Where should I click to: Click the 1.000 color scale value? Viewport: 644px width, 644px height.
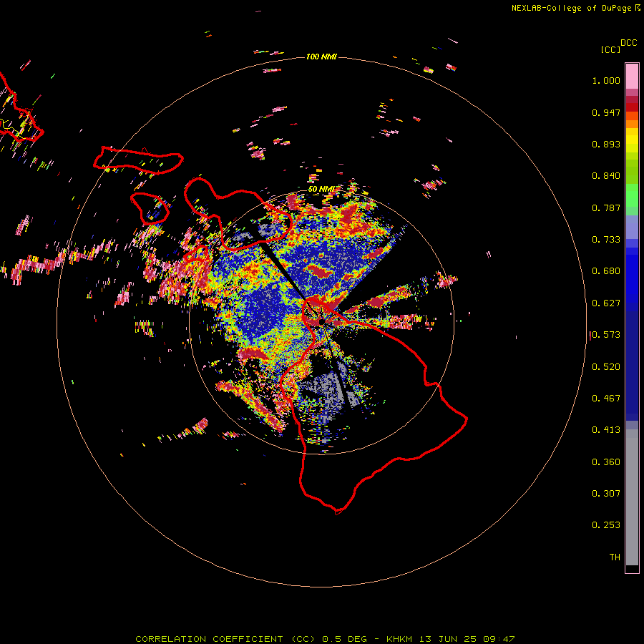click(x=606, y=80)
